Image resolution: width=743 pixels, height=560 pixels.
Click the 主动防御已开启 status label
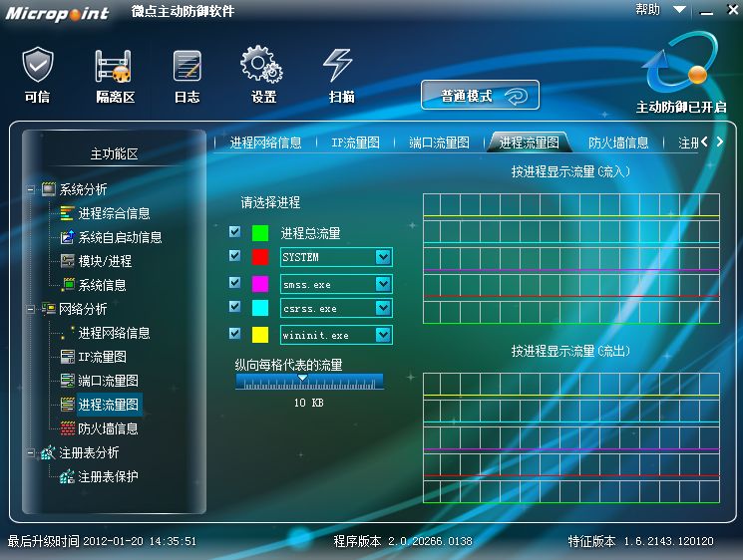pyautogui.click(x=681, y=107)
